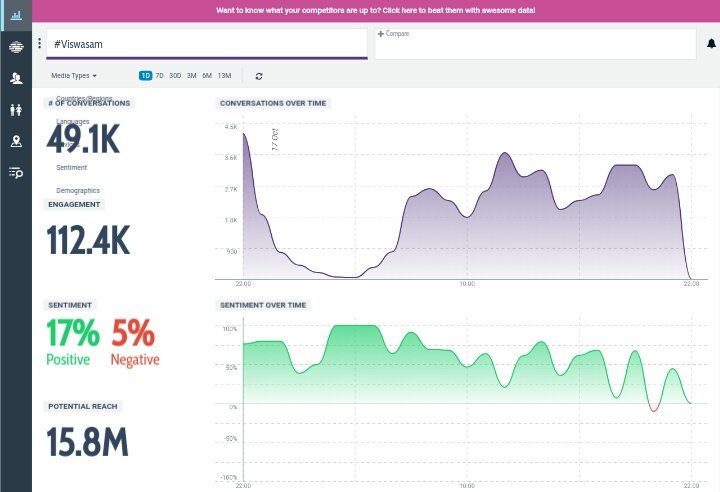The image size is (720, 492).
Task: Select the 6M time range
Action: click(x=207, y=76)
